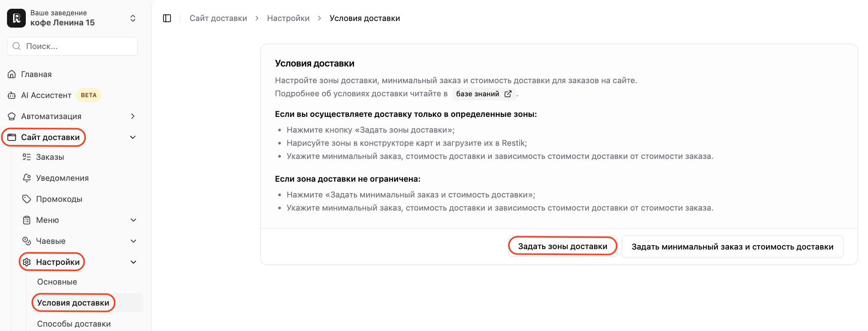Image resolution: width=868 pixels, height=331 pixels.
Task: Click the Задать зоны доставки button
Action: [563, 246]
